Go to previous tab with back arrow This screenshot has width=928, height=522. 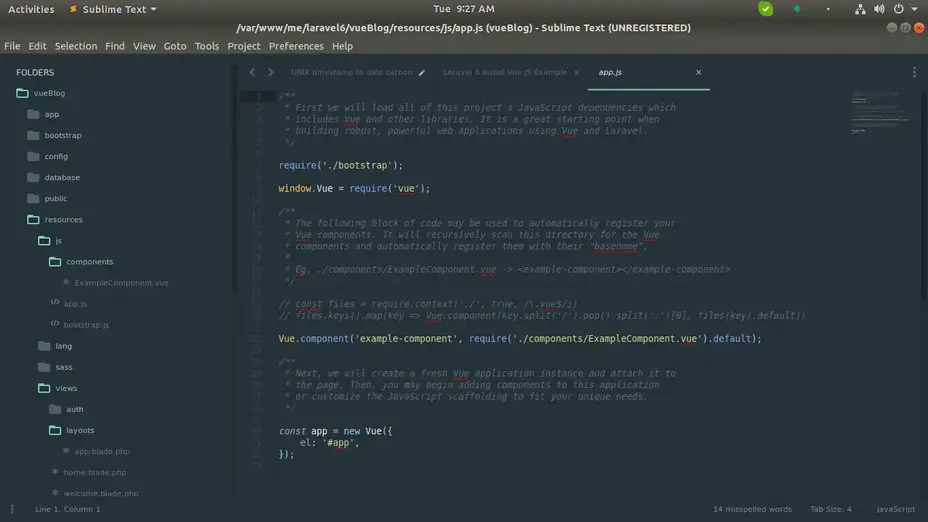(x=253, y=72)
